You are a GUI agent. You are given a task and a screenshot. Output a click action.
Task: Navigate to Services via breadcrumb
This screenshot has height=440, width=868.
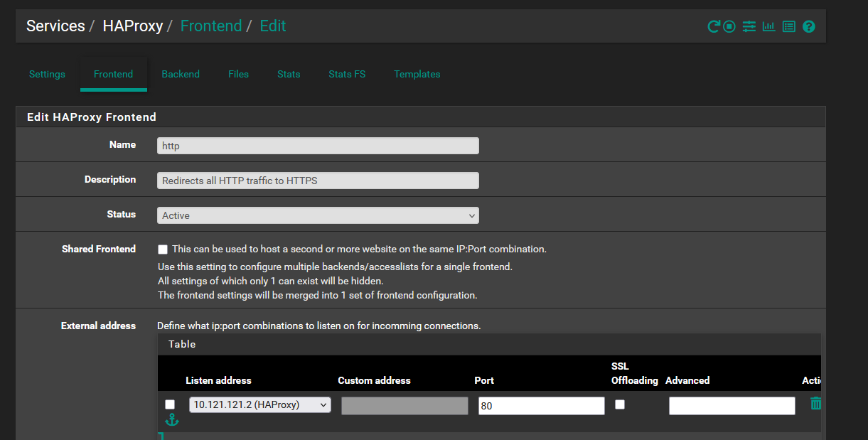55,26
